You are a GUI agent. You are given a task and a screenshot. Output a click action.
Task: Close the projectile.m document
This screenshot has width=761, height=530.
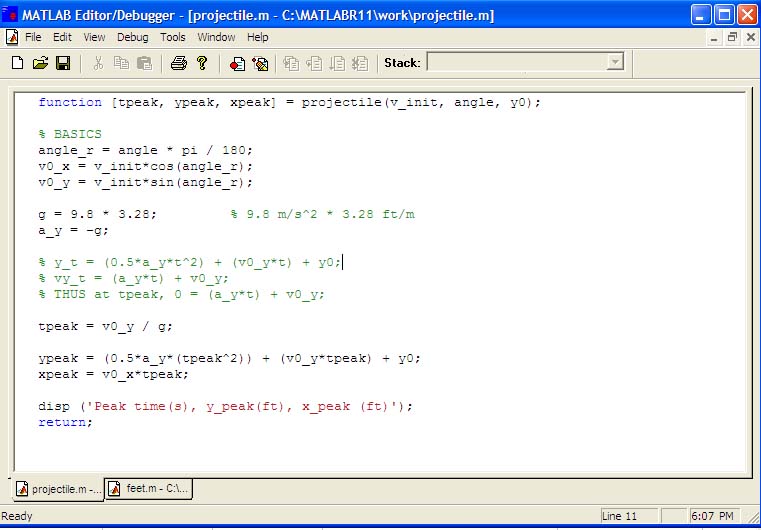(x=750, y=37)
